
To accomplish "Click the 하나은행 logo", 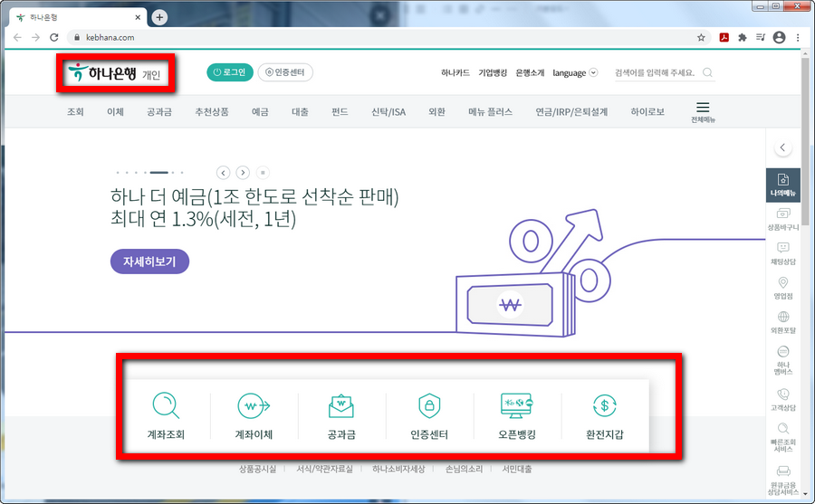I will 102,72.
